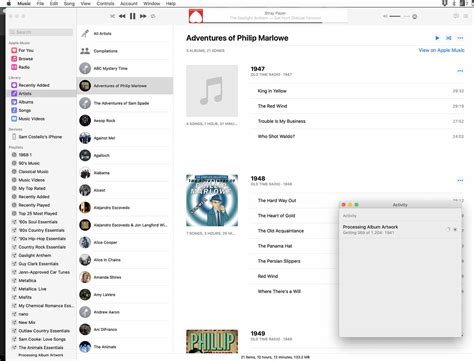Open the File menu
This screenshot has width=474, height=361.
tap(40, 3)
